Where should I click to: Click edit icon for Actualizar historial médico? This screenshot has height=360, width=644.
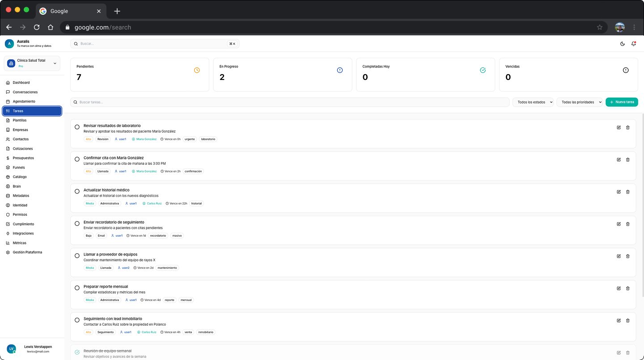click(619, 192)
